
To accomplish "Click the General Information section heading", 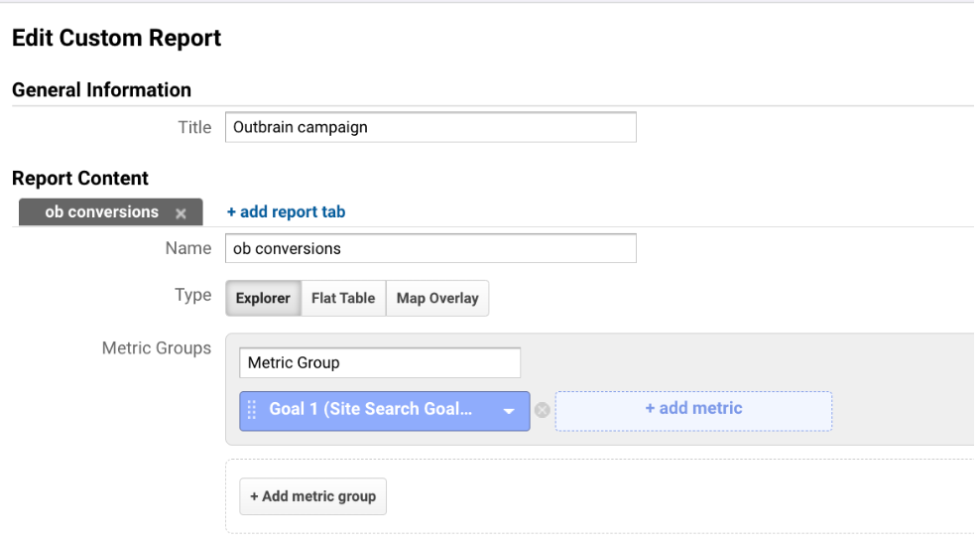I will [101, 90].
